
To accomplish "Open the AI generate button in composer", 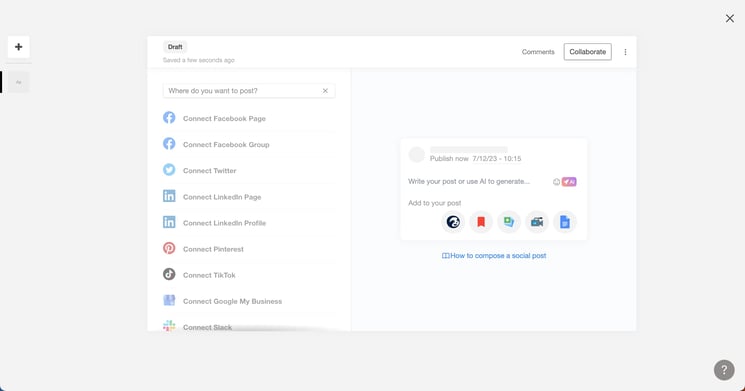I will tap(569, 181).
